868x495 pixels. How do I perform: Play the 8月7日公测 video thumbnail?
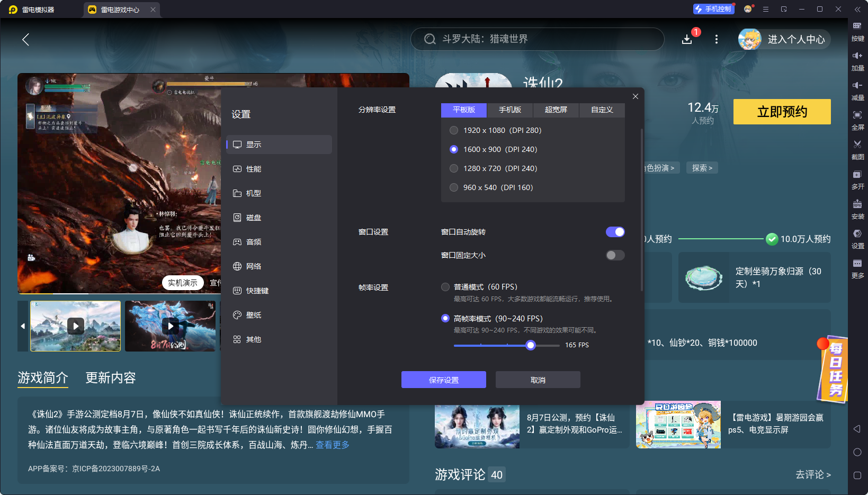click(170, 326)
